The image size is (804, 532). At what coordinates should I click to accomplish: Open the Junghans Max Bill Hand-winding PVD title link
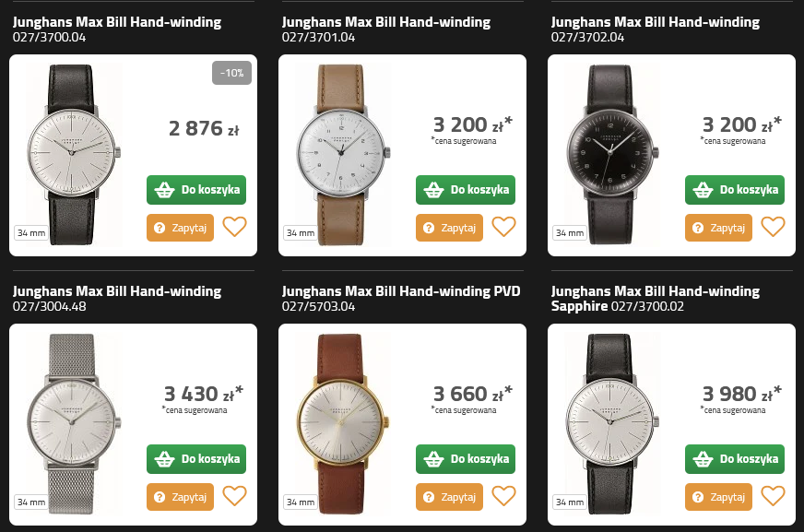pyautogui.click(x=401, y=299)
